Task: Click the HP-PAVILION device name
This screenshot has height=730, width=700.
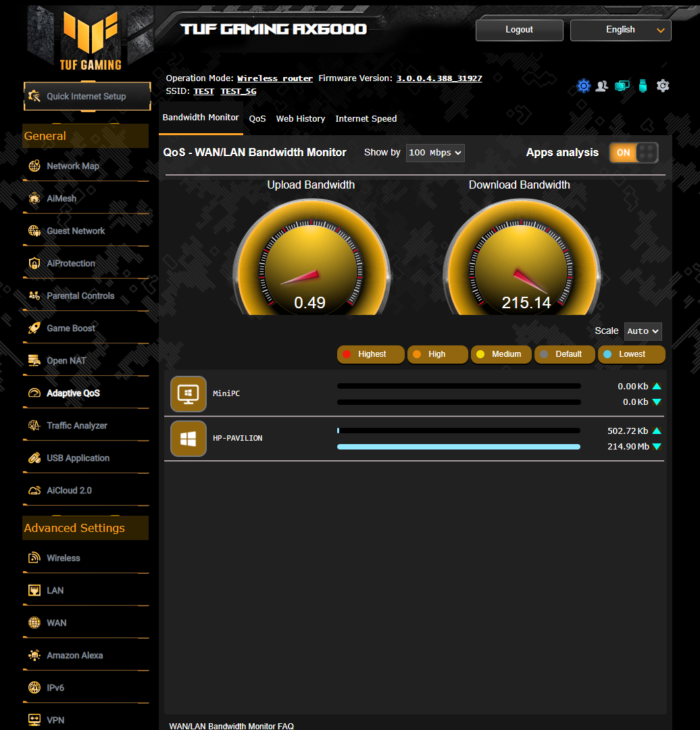Action: point(237,439)
